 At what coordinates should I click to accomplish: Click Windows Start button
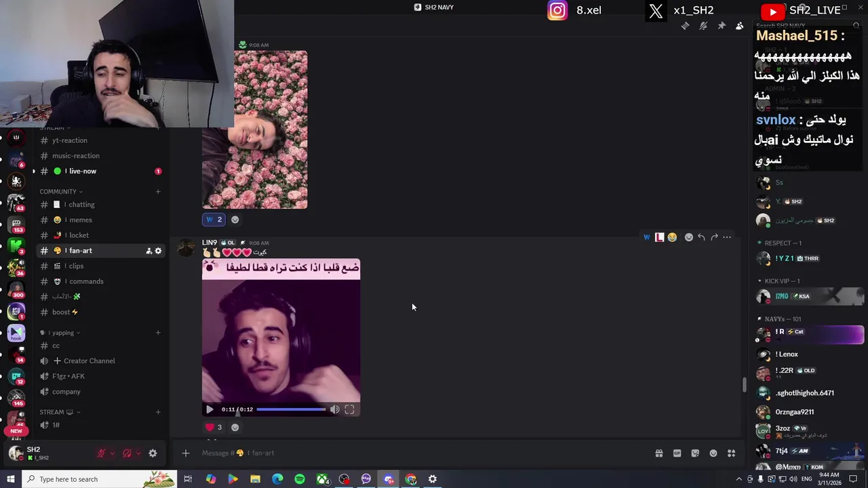click(x=11, y=479)
